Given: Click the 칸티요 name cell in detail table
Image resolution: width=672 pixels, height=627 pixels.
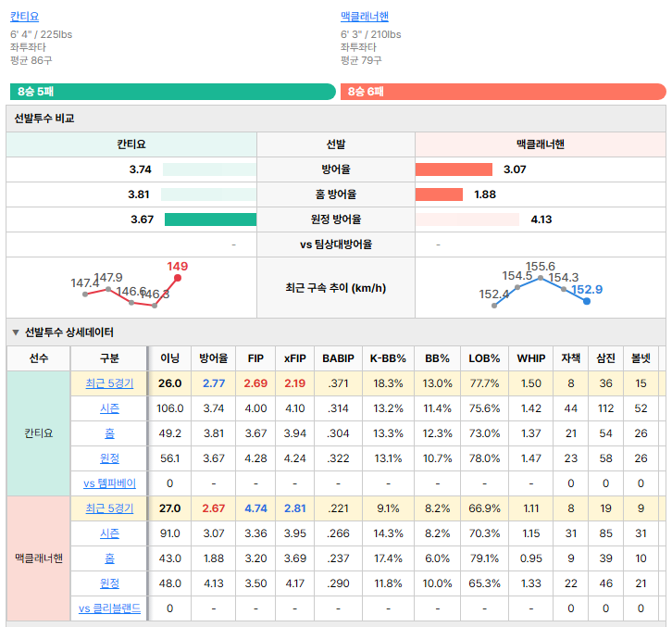Looking at the screenshot, I should [39, 433].
